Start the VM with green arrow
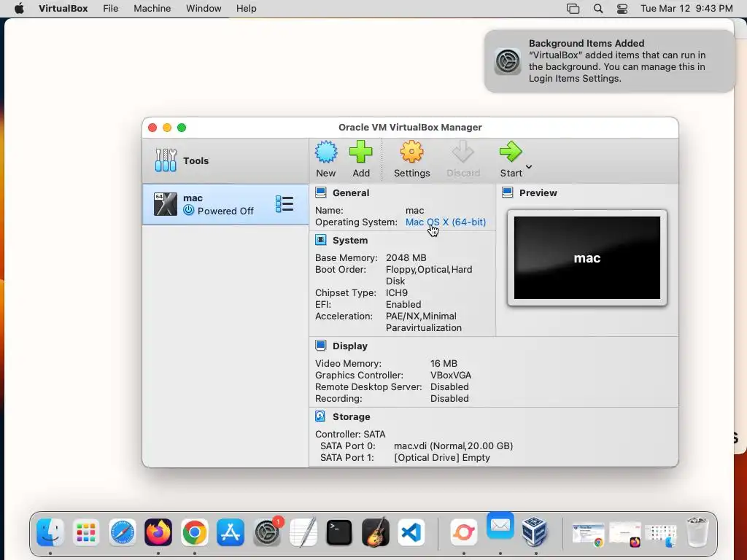747x560 pixels. click(511, 152)
